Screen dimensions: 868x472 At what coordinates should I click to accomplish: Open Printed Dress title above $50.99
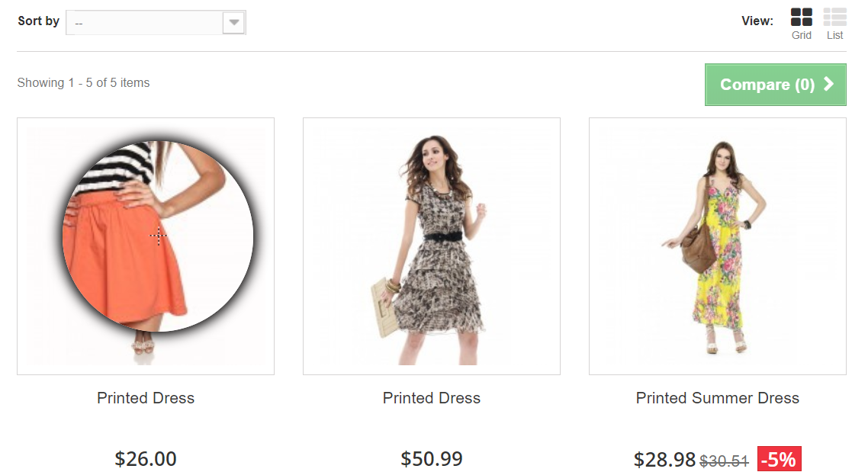point(432,398)
